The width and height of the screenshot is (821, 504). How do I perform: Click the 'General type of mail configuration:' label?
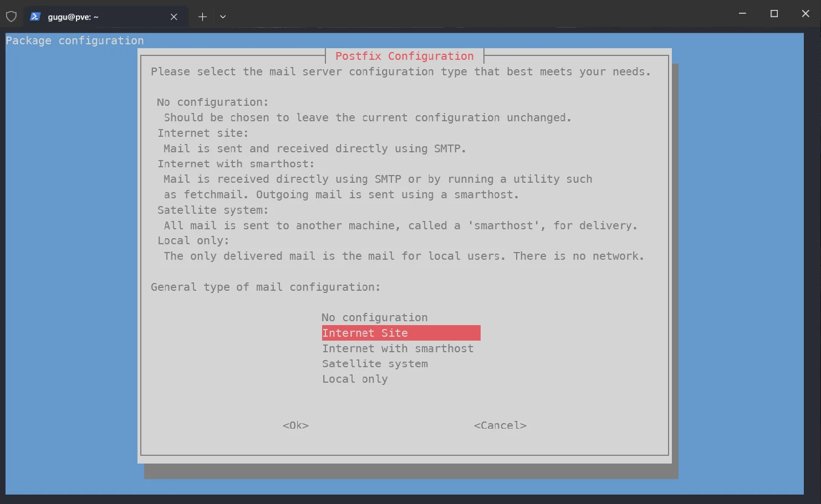(266, 287)
